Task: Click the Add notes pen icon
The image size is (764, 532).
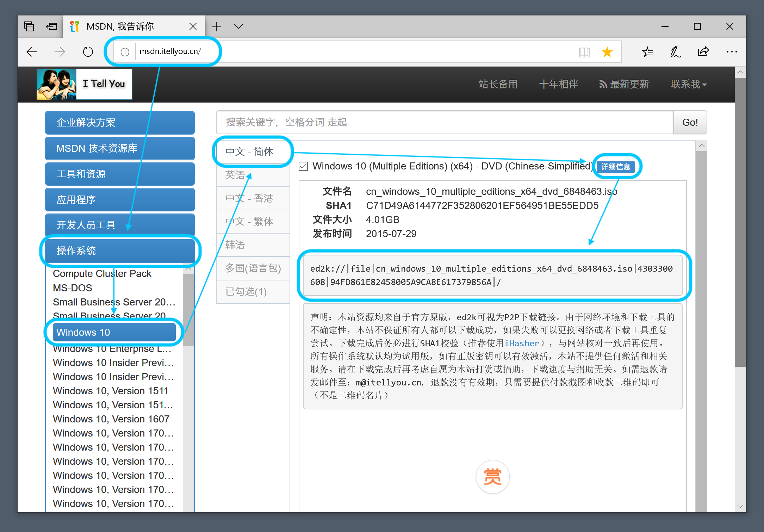Action: [675, 52]
